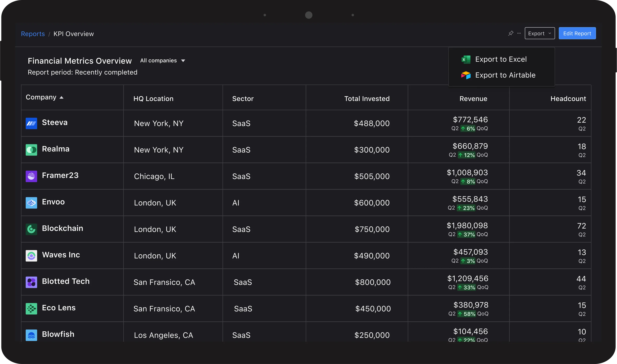
Task: Click the Waves Inc logo icon
Action: point(31,256)
